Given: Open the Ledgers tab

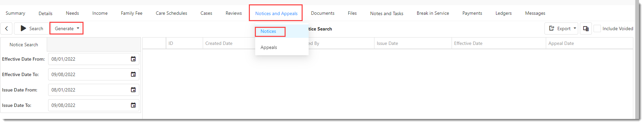Looking at the screenshot, I should (x=503, y=13).
